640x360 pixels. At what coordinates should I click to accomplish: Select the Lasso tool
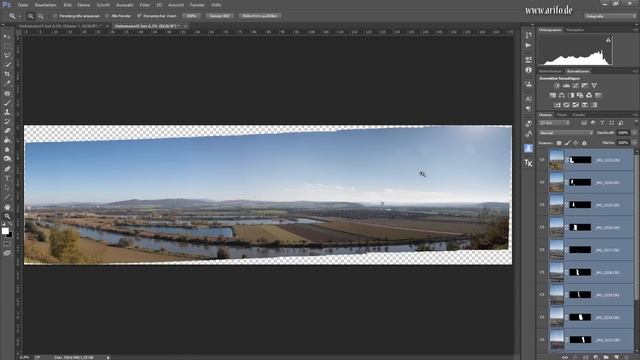pos(7,55)
